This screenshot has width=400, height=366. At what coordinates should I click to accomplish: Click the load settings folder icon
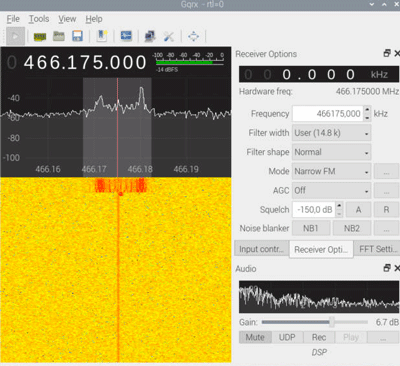[x=59, y=36]
